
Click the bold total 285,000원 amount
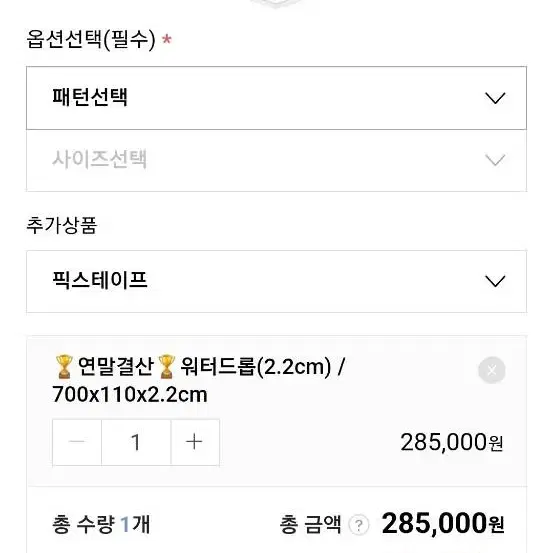[x=443, y=524]
